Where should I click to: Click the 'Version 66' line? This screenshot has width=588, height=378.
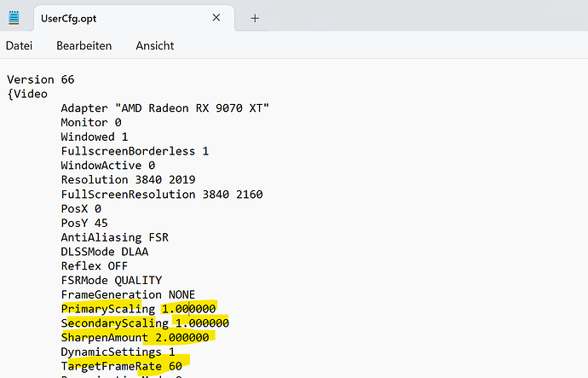[x=41, y=79]
